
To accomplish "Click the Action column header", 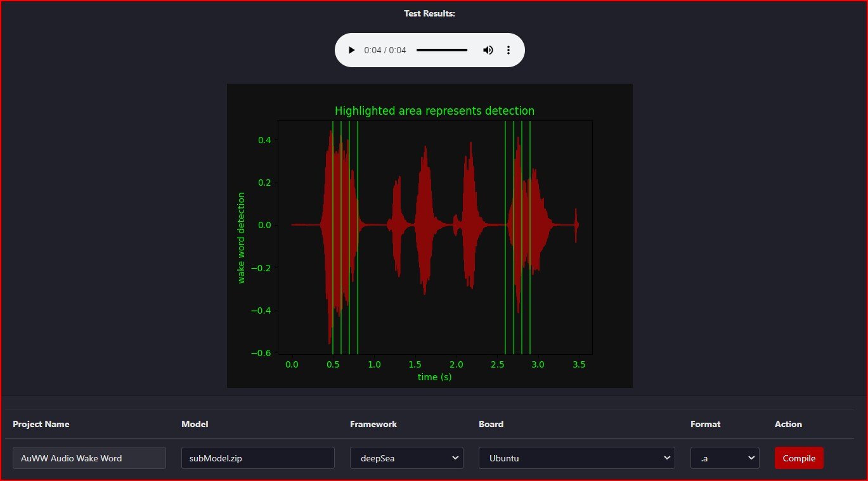I will click(x=788, y=424).
